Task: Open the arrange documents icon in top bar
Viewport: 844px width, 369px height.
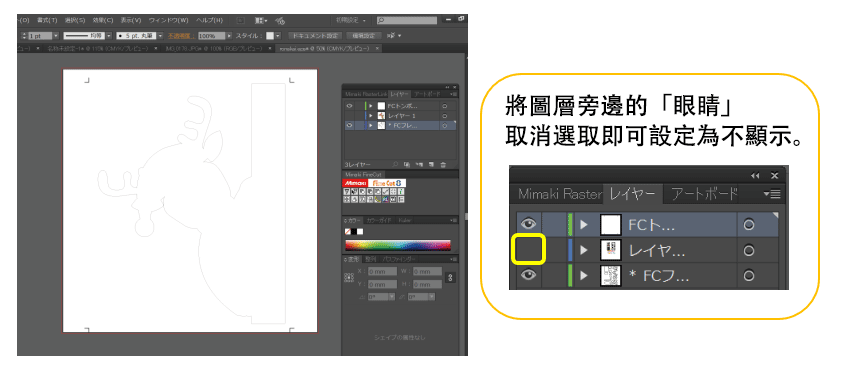Action: [x=261, y=20]
